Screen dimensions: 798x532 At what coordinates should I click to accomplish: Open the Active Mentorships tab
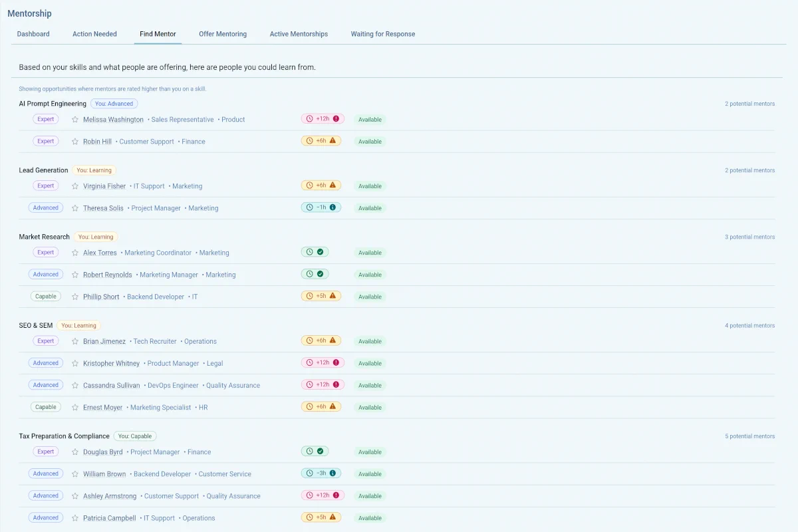click(x=299, y=34)
